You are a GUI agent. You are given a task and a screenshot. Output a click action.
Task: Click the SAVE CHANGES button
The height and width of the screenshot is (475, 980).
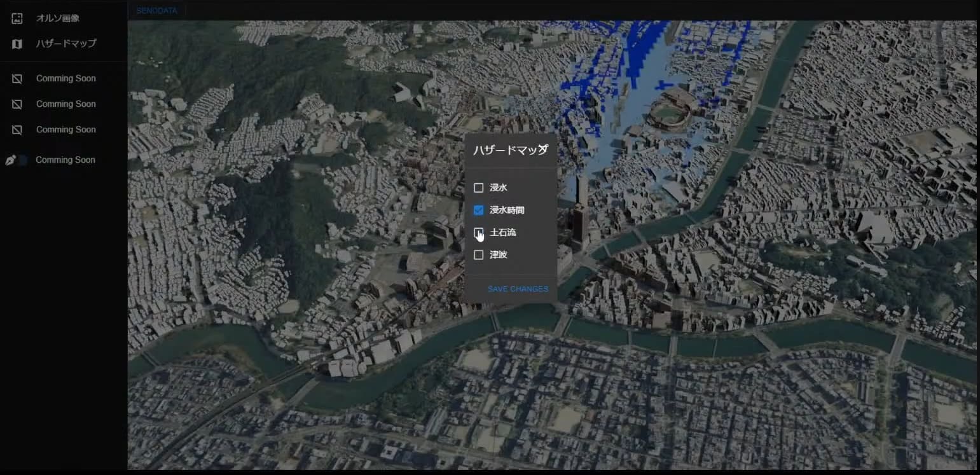[518, 289]
